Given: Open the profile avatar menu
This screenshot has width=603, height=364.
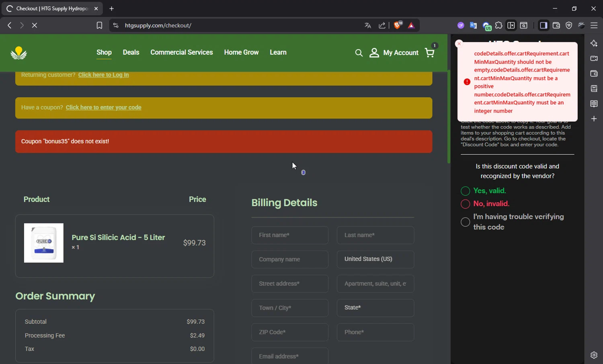Looking at the screenshot, I should coord(581,25).
